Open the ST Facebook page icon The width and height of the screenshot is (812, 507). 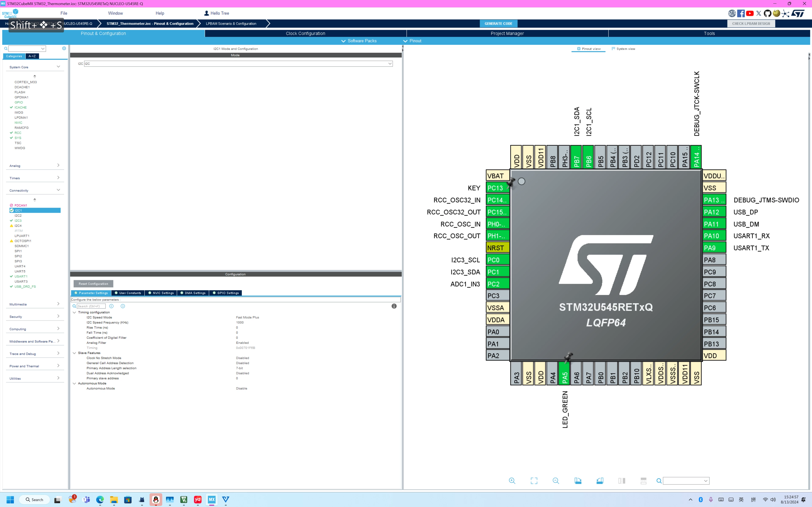[x=741, y=13]
